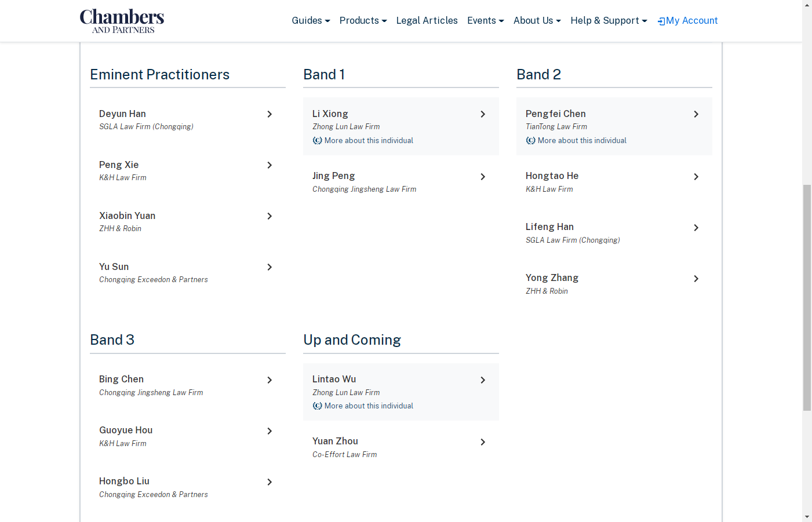Click the chevron next to Jing Peng
812x522 pixels.
click(x=483, y=177)
